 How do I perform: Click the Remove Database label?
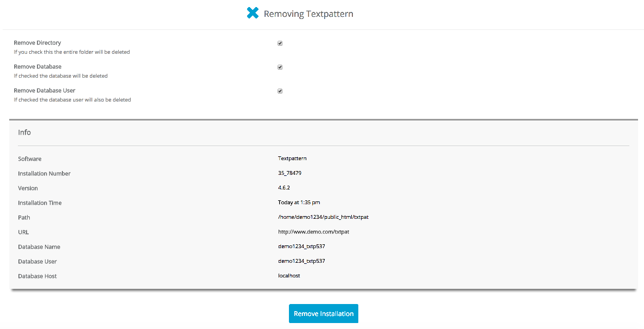[x=38, y=67]
